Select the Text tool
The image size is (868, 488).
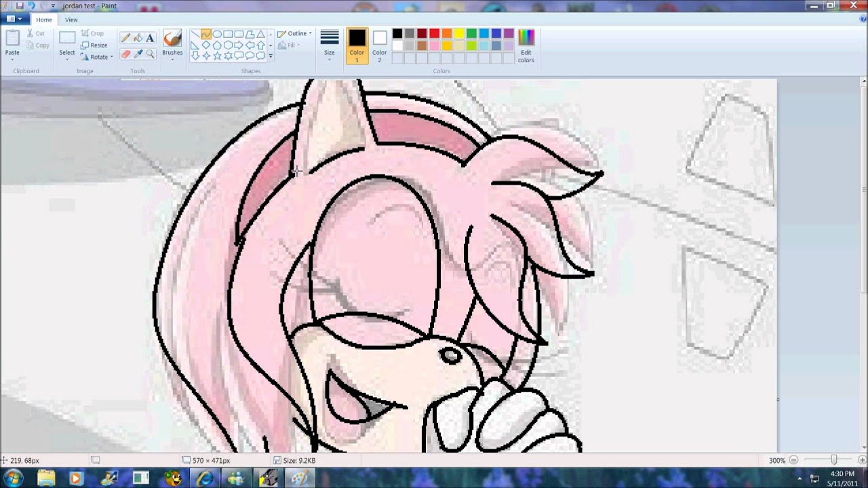pos(150,38)
